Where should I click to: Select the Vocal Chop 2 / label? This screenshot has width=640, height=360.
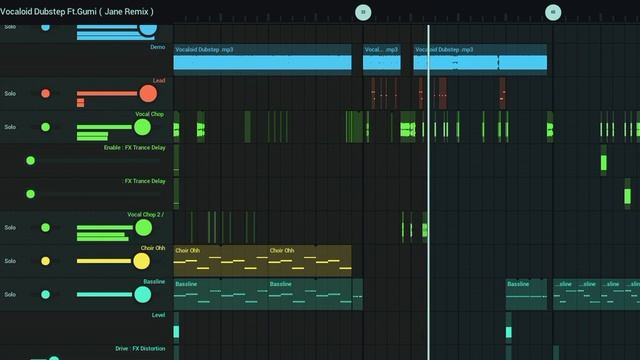click(145, 214)
